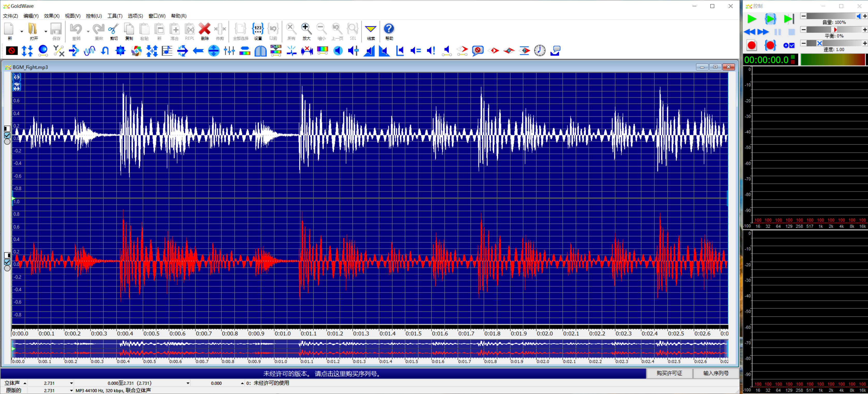This screenshot has height=394, width=868.
Task: Click the Help (帮助) question mark icon
Action: coord(389,29)
